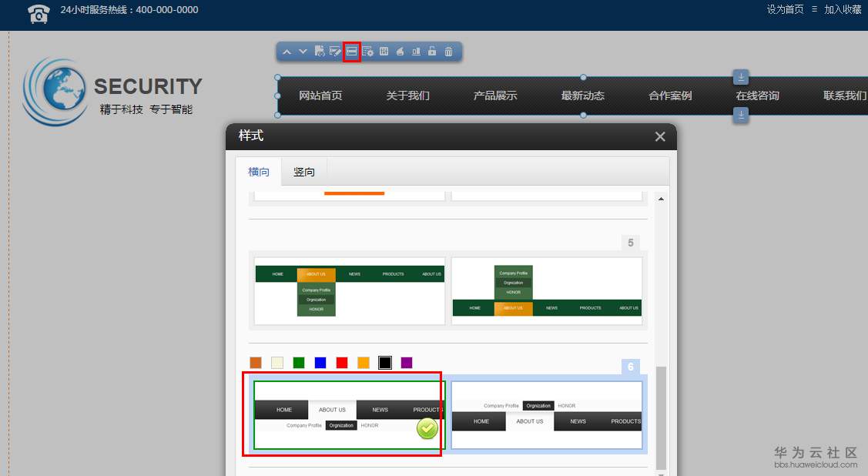Select style 6 dark menu with submenu above
The height and width of the screenshot is (476, 868).
[547, 415]
